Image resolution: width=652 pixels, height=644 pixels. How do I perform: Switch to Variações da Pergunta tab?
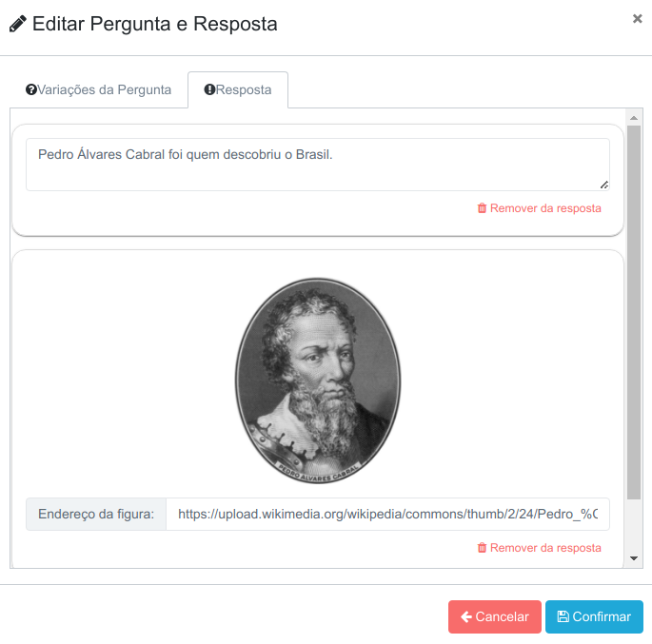point(99,89)
